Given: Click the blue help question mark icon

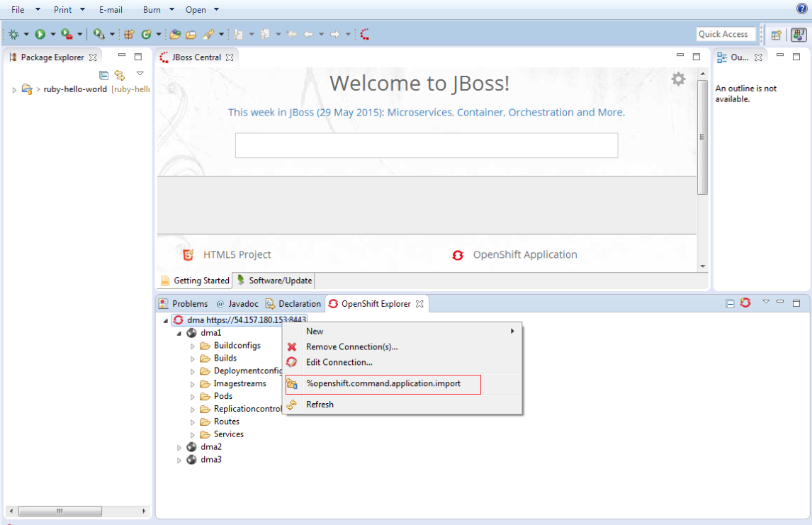Looking at the screenshot, I should [801, 9].
